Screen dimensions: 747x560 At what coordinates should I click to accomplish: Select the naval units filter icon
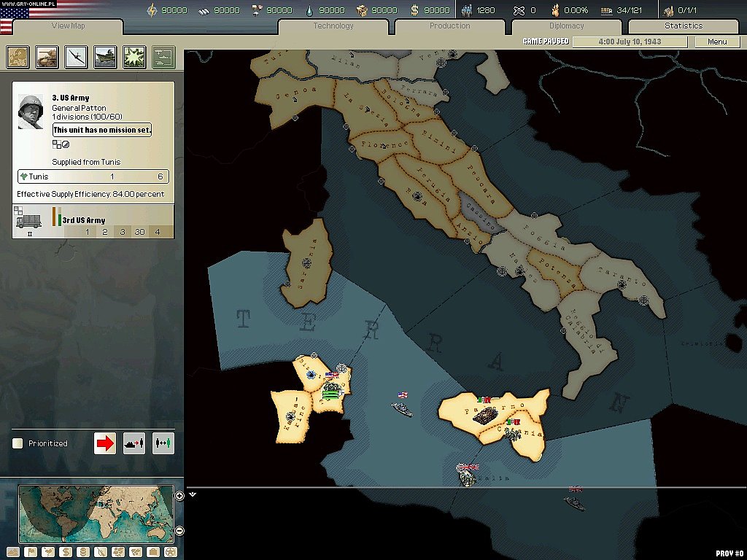click(105, 58)
